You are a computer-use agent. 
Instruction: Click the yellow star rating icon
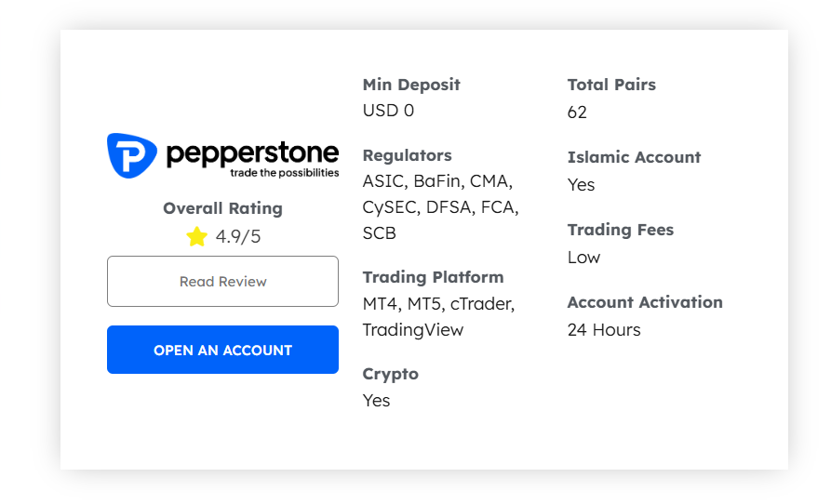(x=196, y=236)
